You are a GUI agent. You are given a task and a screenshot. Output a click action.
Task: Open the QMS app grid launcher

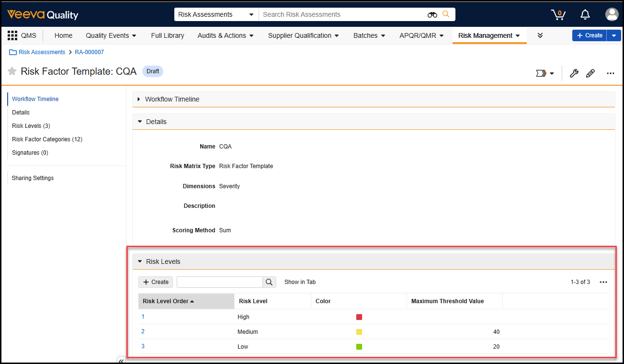tap(12, 35)
